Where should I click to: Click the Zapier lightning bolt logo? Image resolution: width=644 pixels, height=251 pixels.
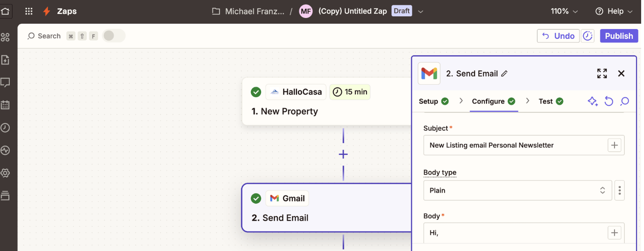(47, 11)
